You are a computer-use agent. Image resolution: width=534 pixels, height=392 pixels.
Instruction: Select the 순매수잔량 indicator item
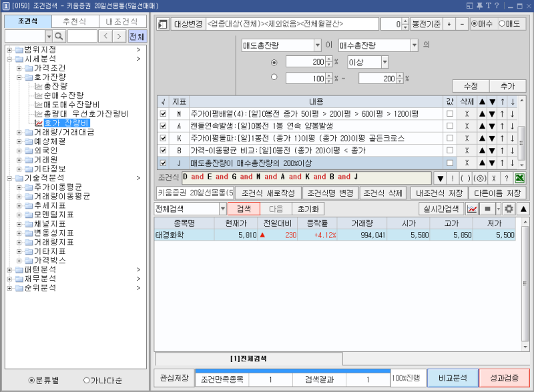pyautogui.click(x=63, y=95)
